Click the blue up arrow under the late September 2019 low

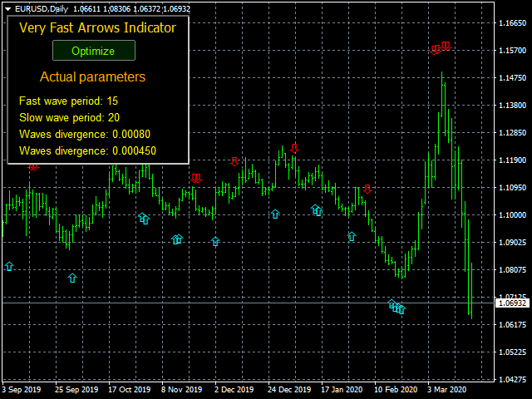72,278
